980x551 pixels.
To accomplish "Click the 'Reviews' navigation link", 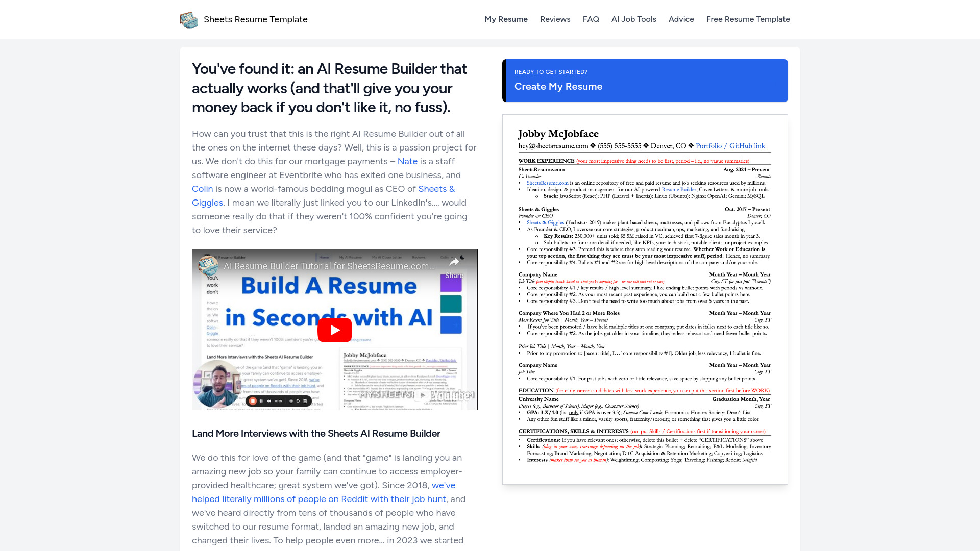I will click(x=555, y=19).
